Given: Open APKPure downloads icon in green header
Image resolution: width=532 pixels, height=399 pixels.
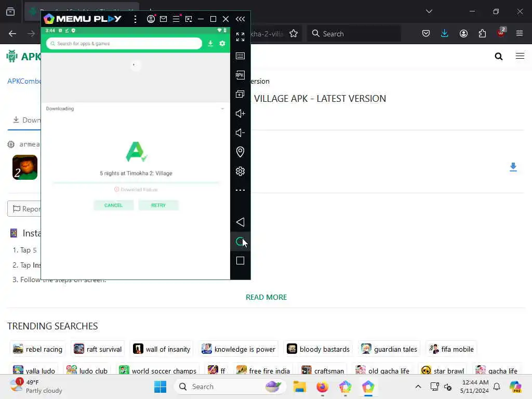Looking at the screenshot, I should pyautogui.click(x=210, y=44).
